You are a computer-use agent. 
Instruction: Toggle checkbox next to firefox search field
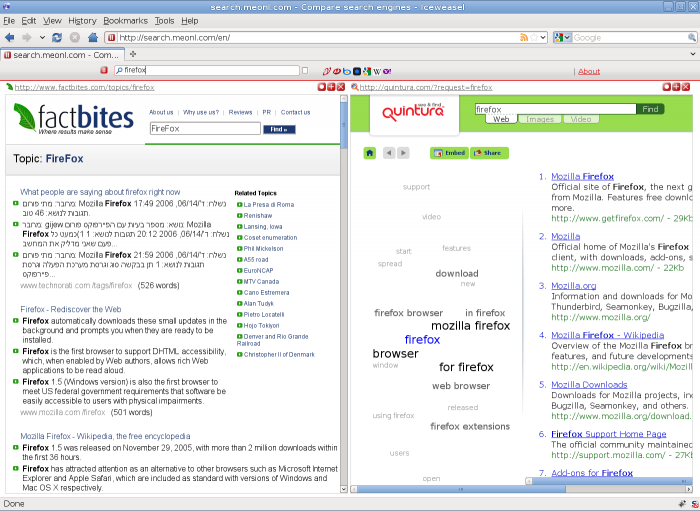coord(305,71)
